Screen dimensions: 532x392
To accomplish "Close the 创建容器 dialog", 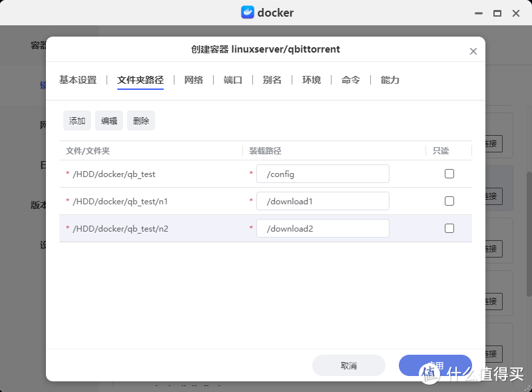I will point(473,51).
